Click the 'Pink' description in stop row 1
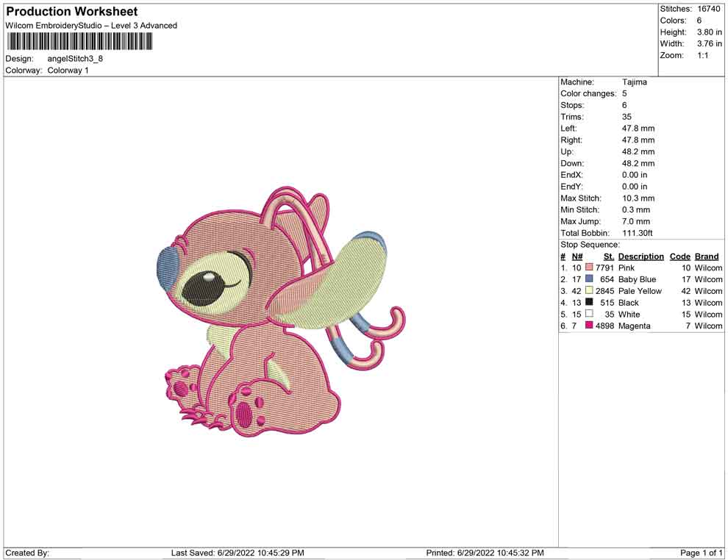Viewport: 728px width, 560px height. tap(627, 268)
